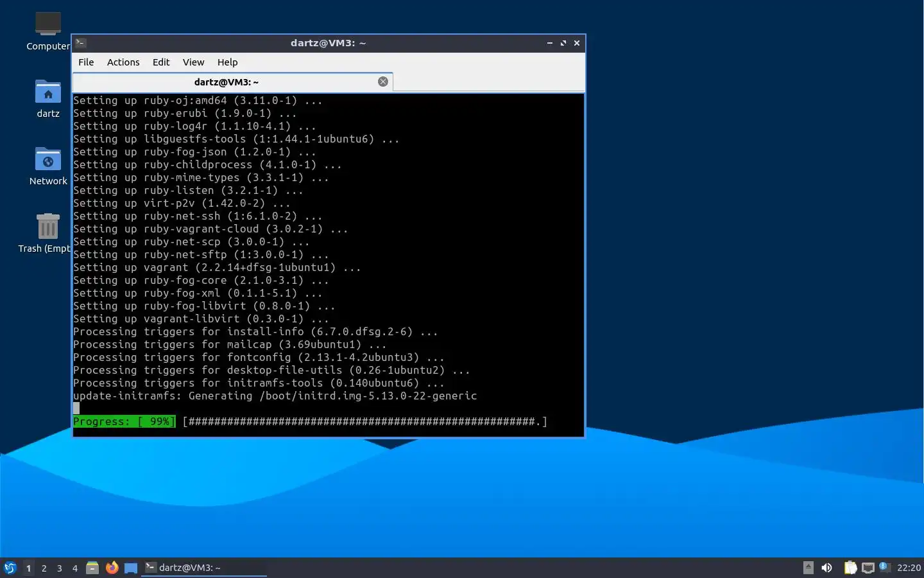Select the Trash desktop icon
The height and width of the screenshot is (578, 924).
coord(46,233)
